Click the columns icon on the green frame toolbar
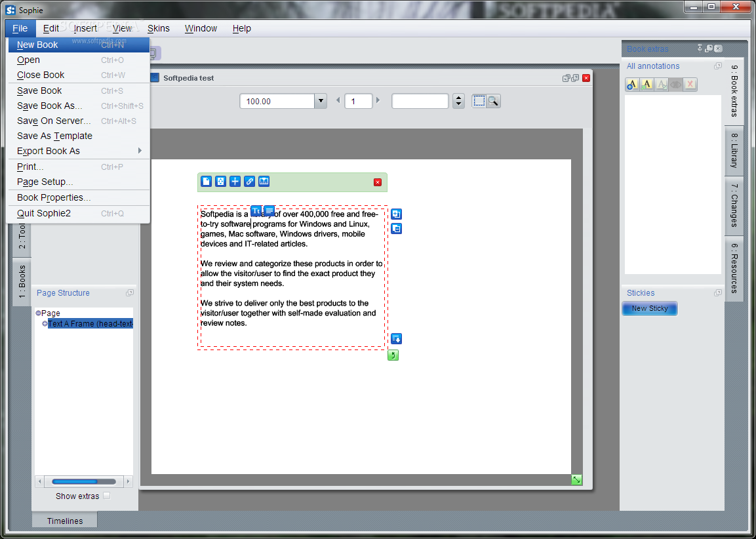The height and width of the screenshot is (539, 756). [x=264, y=181]
